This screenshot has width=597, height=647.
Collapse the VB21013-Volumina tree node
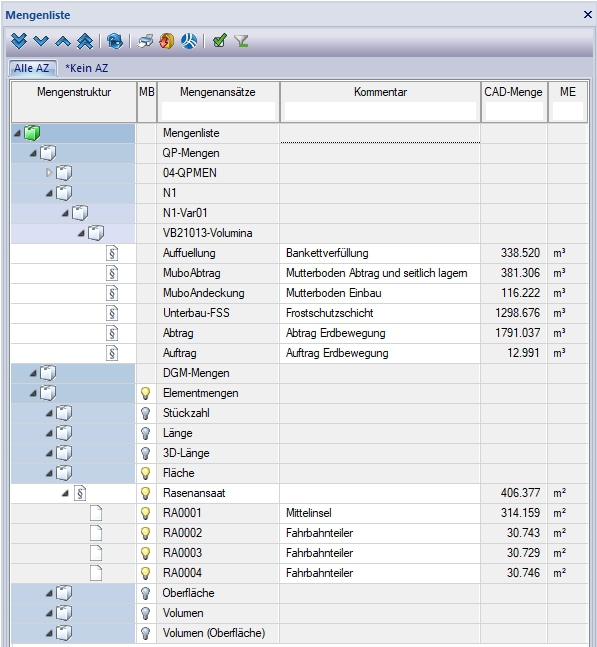tap(81, 234)
